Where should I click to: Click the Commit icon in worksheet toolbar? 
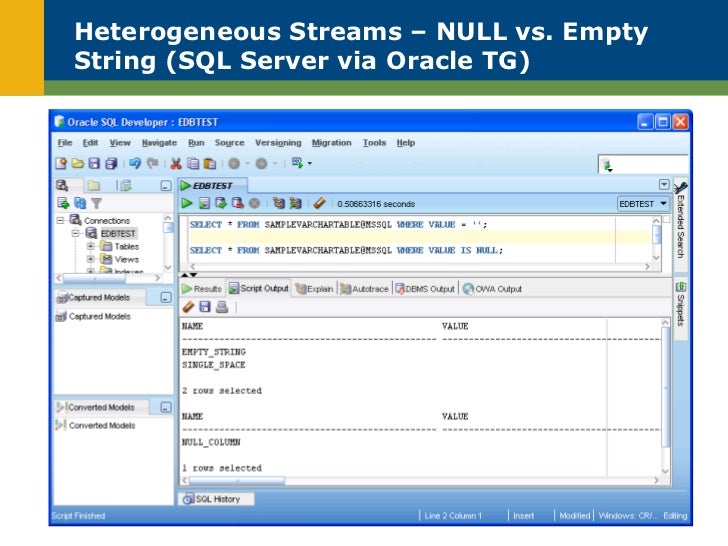(221, 203)
